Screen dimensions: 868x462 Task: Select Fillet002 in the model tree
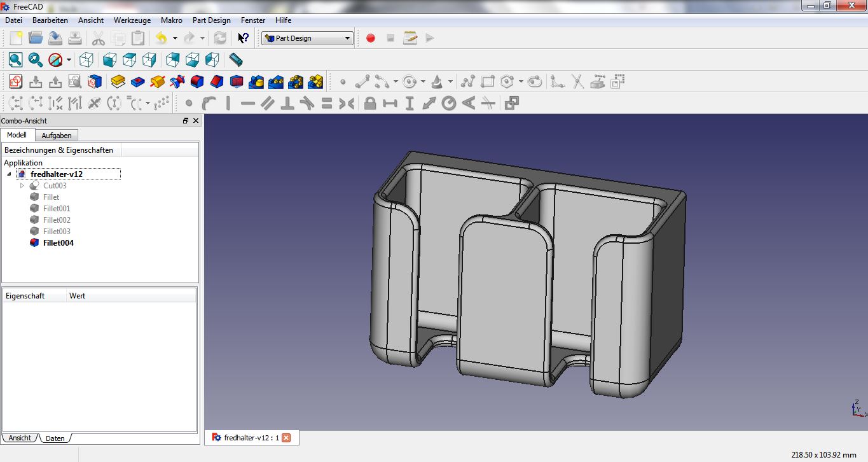[55, 220]
